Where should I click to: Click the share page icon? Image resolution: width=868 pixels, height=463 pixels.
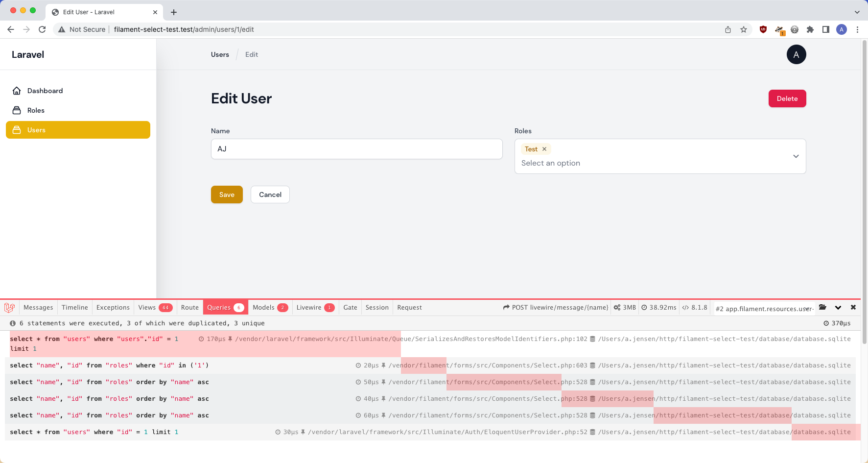point(728,29)
